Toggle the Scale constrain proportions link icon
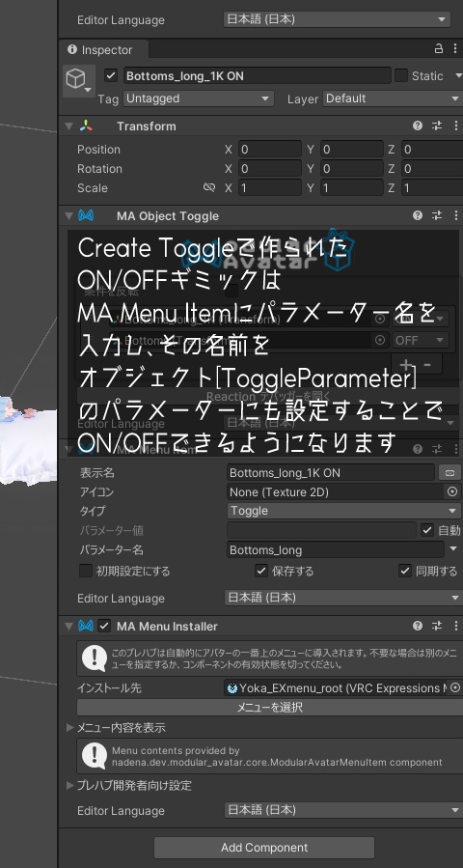 pyautogui.click(x=209, y=187)
